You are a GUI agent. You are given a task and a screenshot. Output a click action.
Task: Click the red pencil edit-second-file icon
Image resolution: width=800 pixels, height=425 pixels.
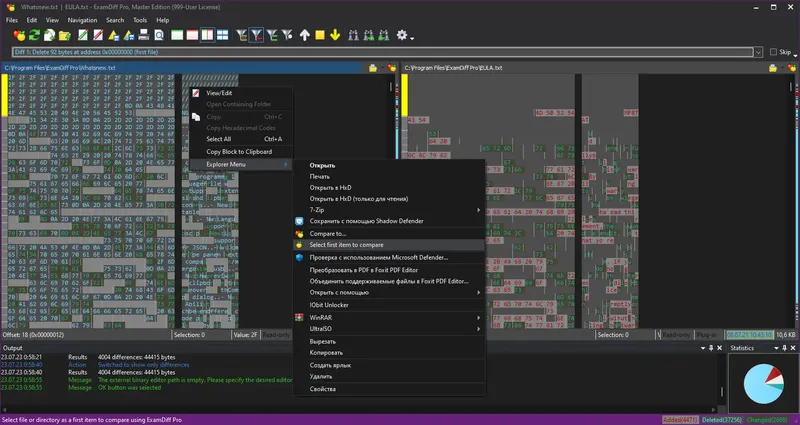point(98,35)
